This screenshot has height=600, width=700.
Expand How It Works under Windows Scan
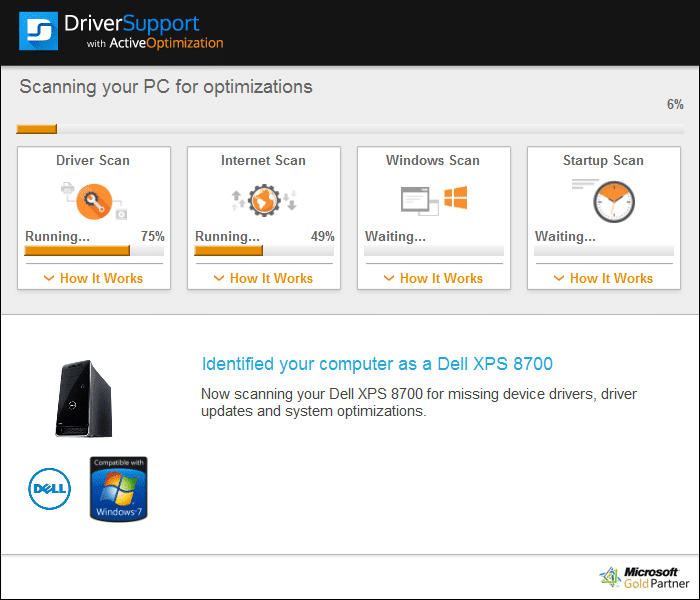pos(433,279)
